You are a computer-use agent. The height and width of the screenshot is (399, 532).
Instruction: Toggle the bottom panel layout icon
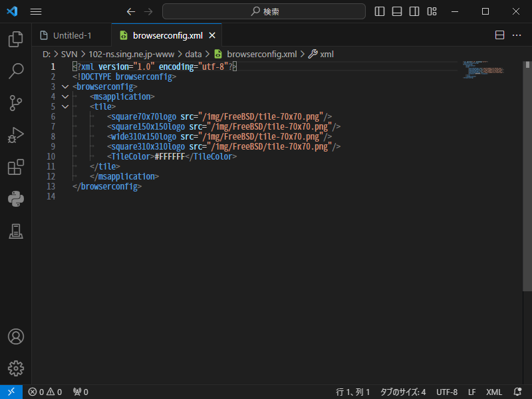pyautogui.click(x=396, y=11)
